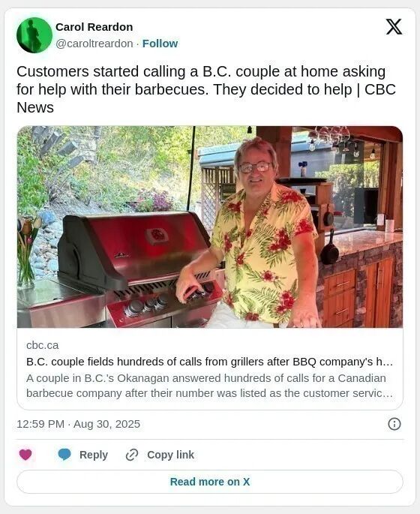
Task: Click the Reply text label
Action: (94, 455)
